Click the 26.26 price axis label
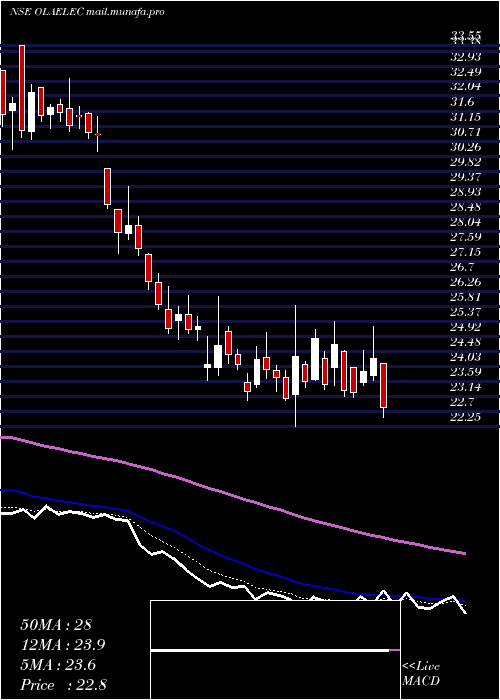Screen dimensions: 500x700 click(466, 283)
